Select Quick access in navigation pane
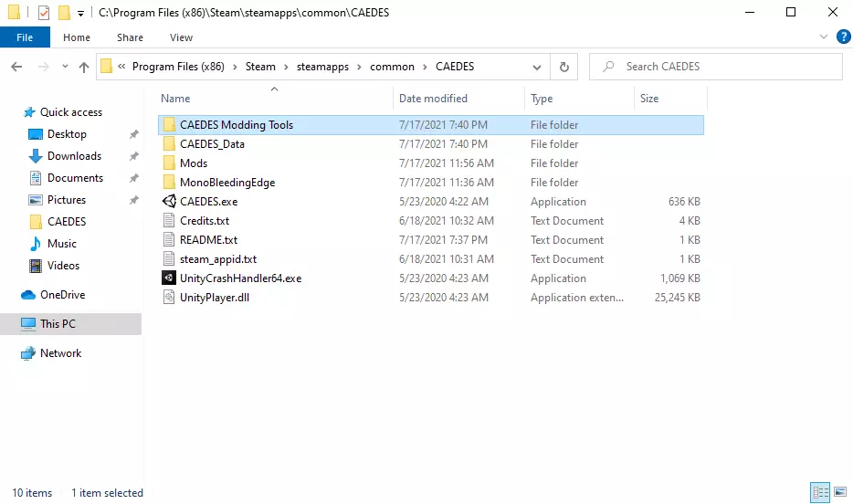853x504 pixels. point(70,112)
